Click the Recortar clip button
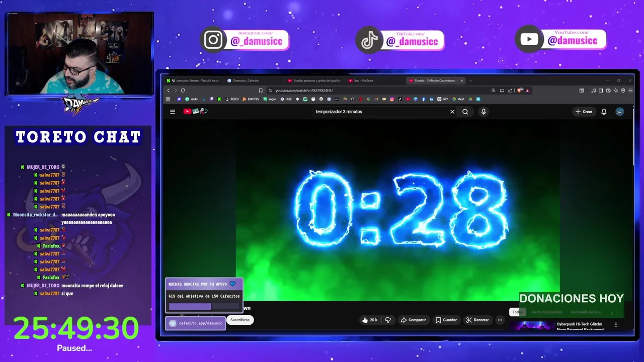The height and width of the screenshot is (362, 644). (477, 320)
